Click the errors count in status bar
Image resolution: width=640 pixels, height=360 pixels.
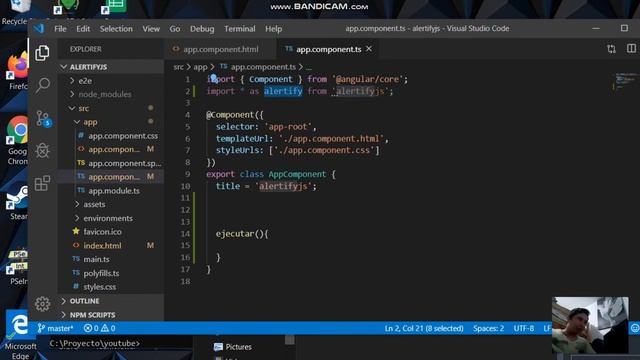pos(91,328)
